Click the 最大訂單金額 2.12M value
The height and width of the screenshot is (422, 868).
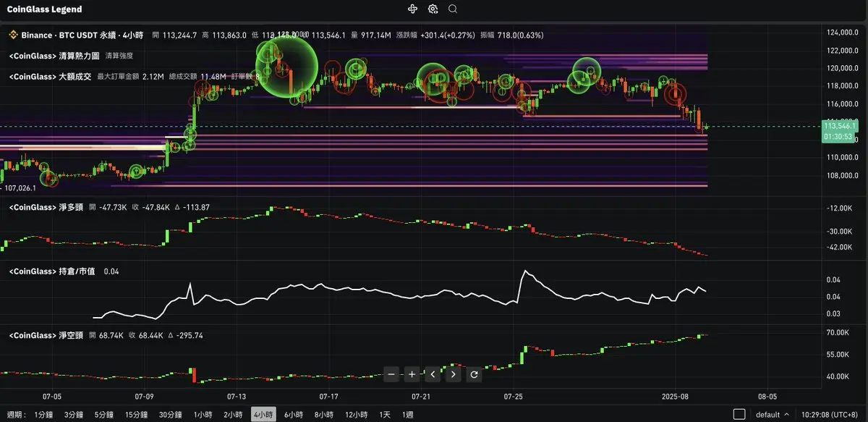click(x=130, y=76)
